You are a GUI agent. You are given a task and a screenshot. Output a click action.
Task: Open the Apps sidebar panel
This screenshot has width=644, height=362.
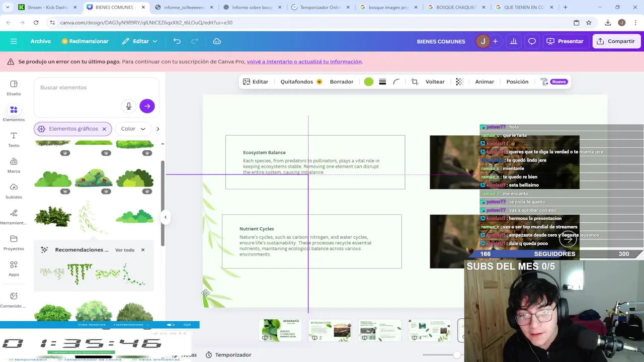(14, 268)
